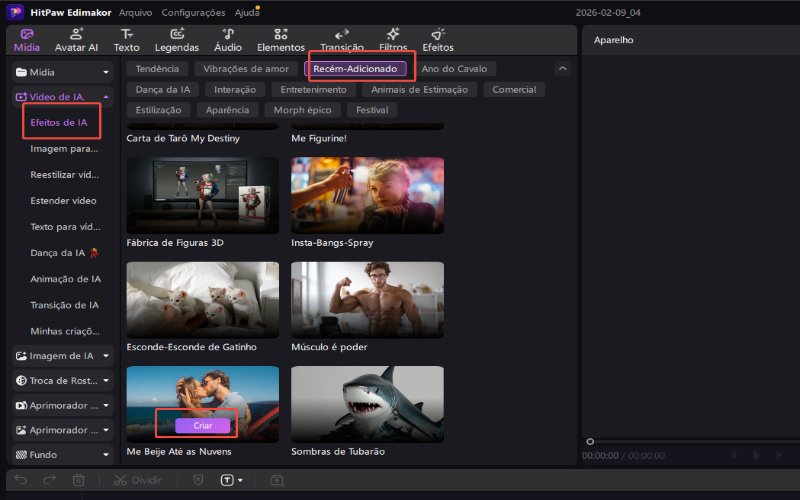Open the Efeitos panel

click(438, 40)
